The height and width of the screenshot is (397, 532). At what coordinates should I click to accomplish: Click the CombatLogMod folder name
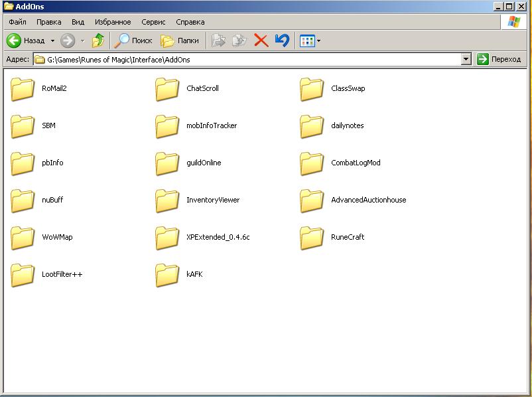[356, 163]
